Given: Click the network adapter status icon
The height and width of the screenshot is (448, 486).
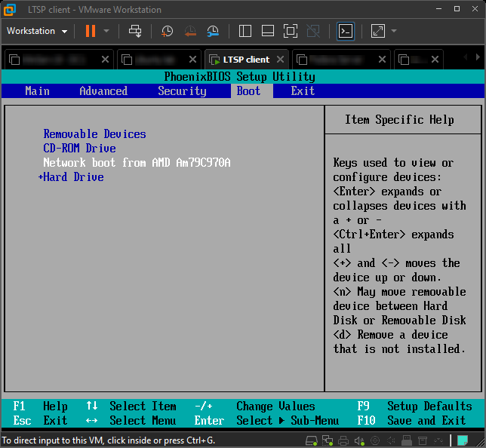Looking at the screenshot, I should [328, 440].
